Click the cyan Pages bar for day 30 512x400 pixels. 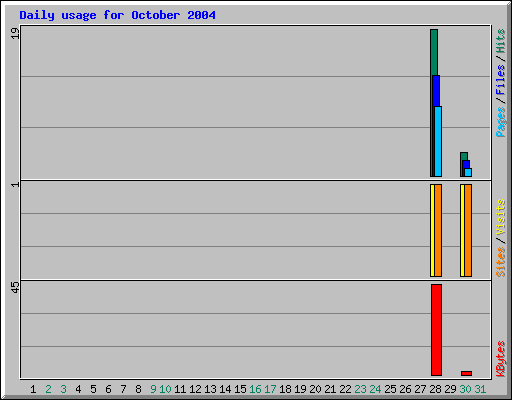468,172
